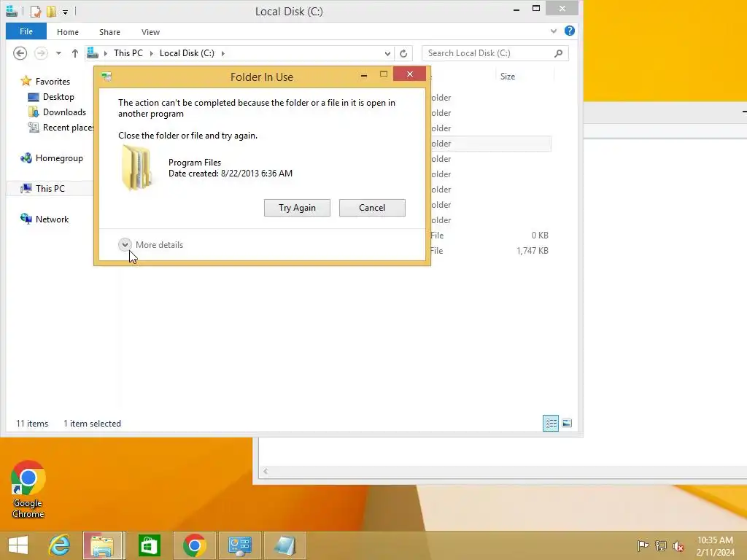This screenshot has height=560, width=747.
Task: Switch to large icons view layout
Action: [567, 424]
